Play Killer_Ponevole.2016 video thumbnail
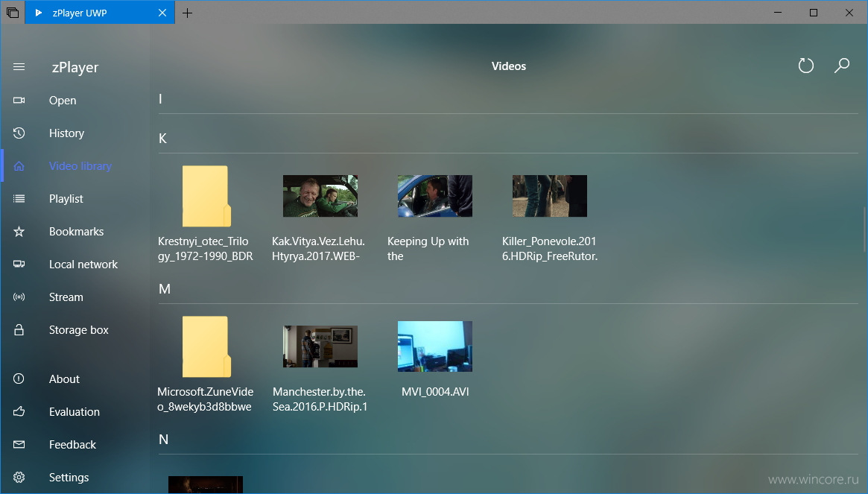This screenshot has width=868, height=494. pyautogui.click(x=550, y=196)
